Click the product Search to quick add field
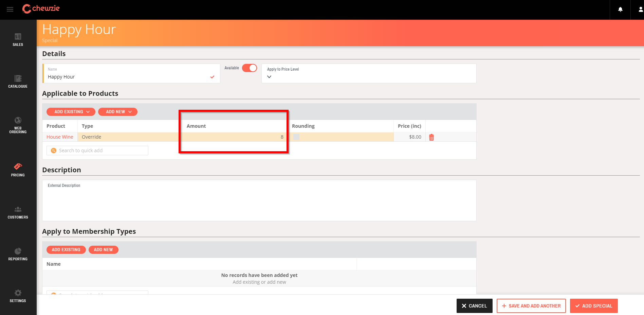Screen dimensions: 644x315 pyautogui.click(x=97, y=151)
